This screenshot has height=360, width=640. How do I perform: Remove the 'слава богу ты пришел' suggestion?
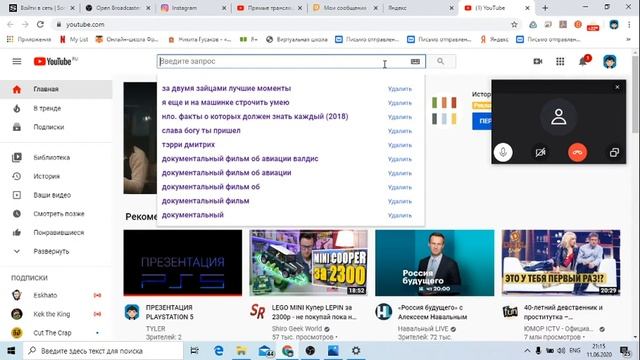click(x=400, y=131)
